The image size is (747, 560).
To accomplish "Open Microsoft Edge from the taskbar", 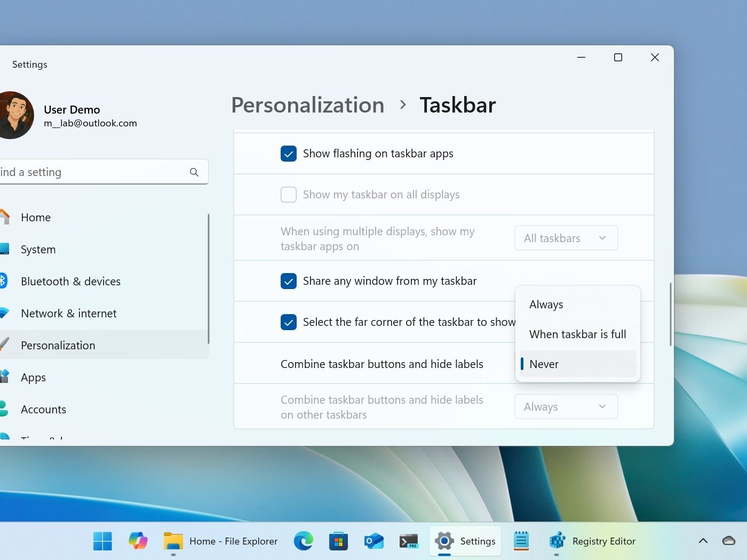I will point(304,541).
